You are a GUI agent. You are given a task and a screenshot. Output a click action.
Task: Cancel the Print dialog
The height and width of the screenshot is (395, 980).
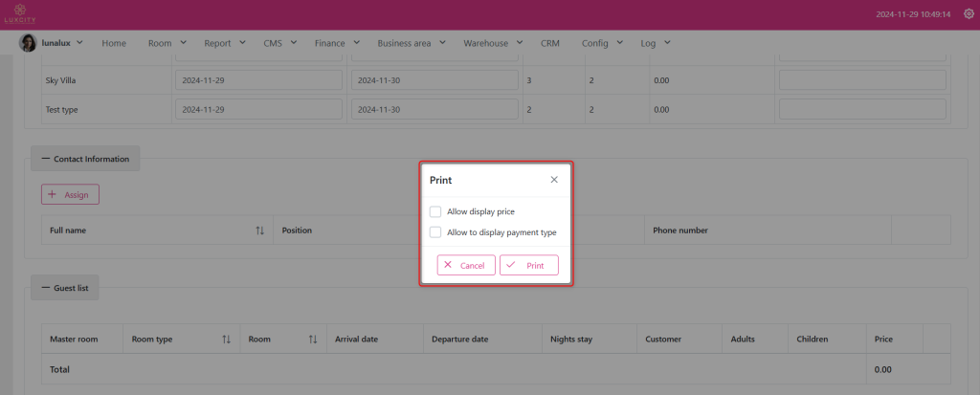point(466,265)
